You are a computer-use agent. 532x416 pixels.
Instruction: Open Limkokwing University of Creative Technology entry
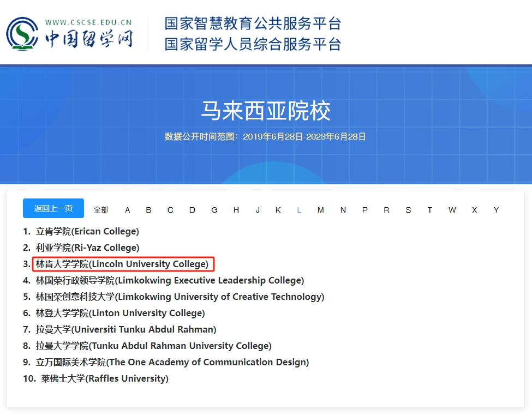point(180,297)
